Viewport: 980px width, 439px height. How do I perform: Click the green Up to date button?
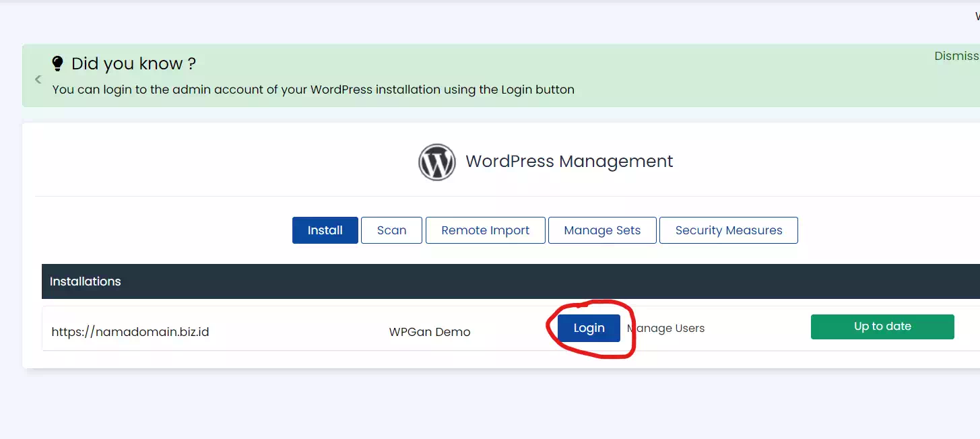pos(882,327)
